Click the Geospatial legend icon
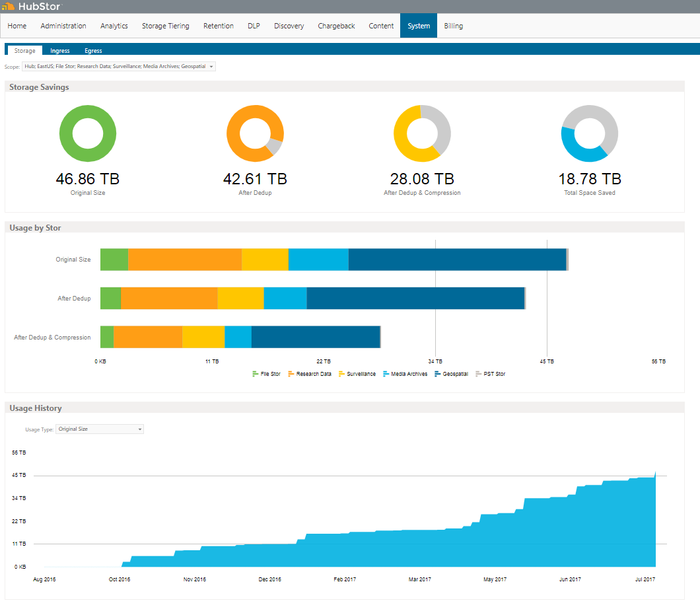The width and height of the screenshot is (700, 615). [437, 374]
